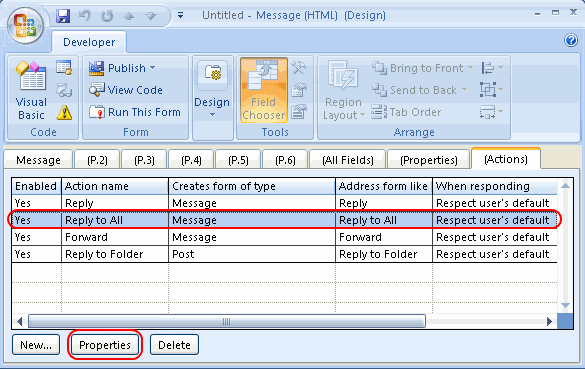
Task: Click Tab Order in the Arrange group
Action: [x=407, y=112]
